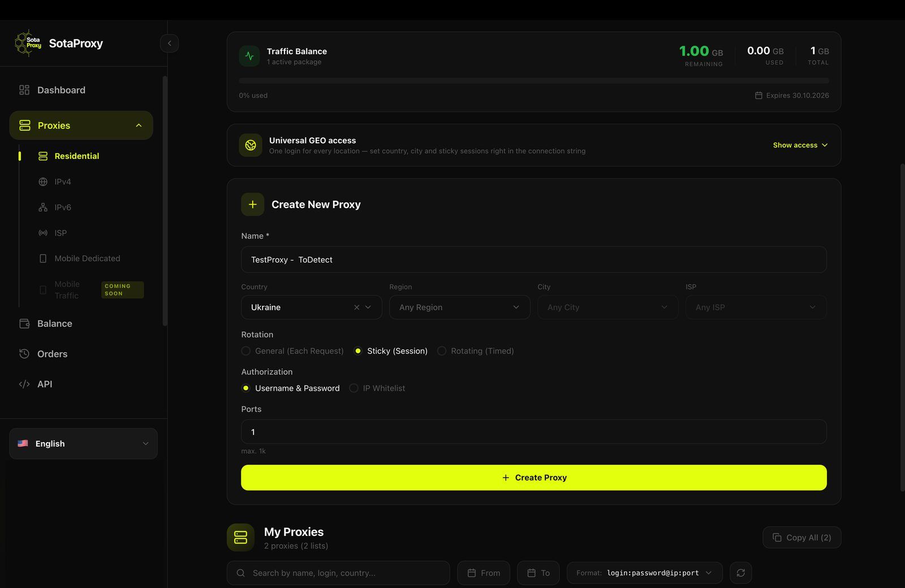Click the Create Proxy button

534,478
